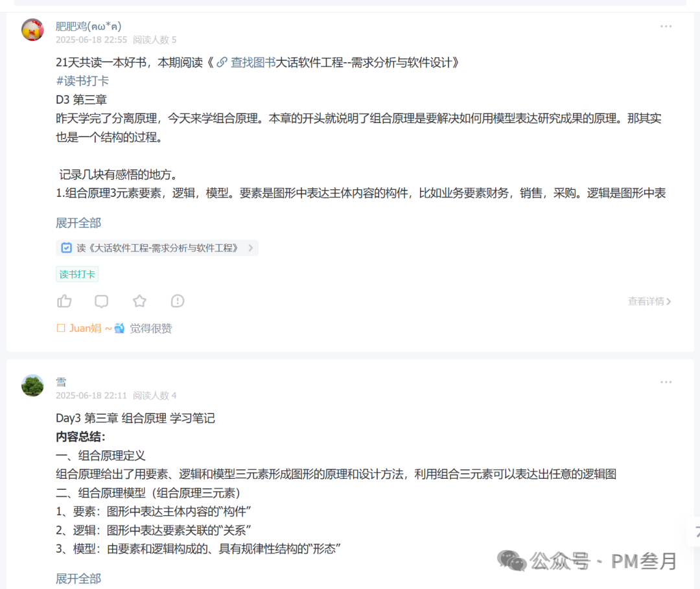The image size is (700, 589).
Task: Click 肥肥鸡(ฅω*ฅ) username above the post
Action: 89,26
